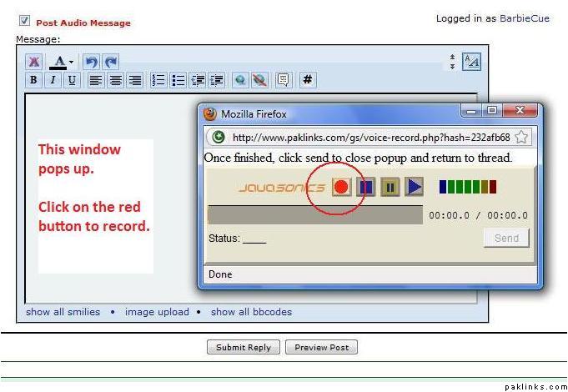The width and height of the screenshot is (568, 392).
Task: Play back the recorded audio
Action: coord(414,187)
